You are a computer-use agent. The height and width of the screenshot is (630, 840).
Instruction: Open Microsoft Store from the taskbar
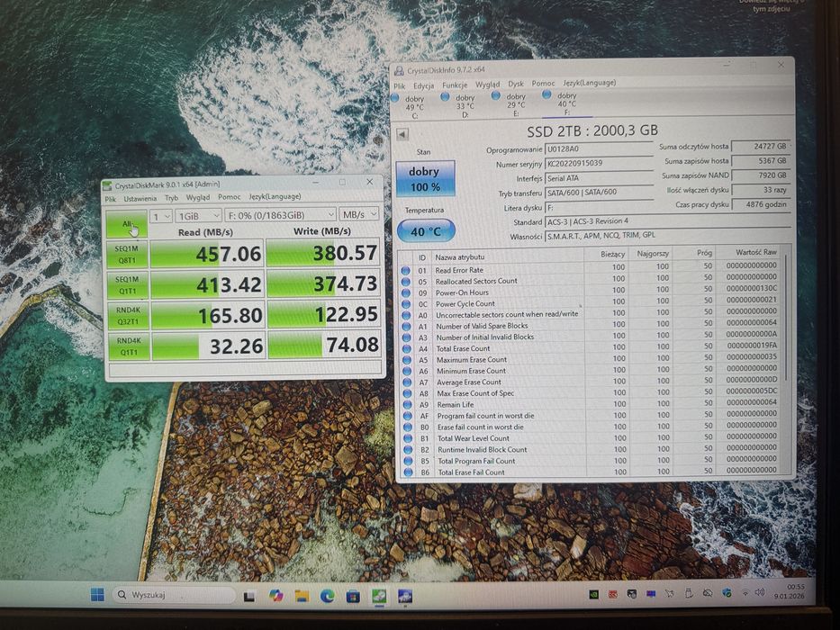click(x=353, y=596)
